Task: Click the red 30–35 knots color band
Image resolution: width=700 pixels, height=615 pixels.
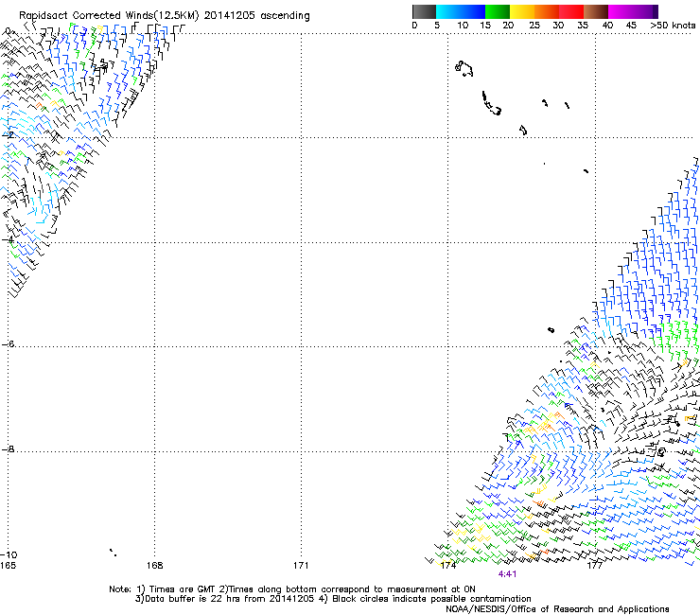Action: point(571,11)
